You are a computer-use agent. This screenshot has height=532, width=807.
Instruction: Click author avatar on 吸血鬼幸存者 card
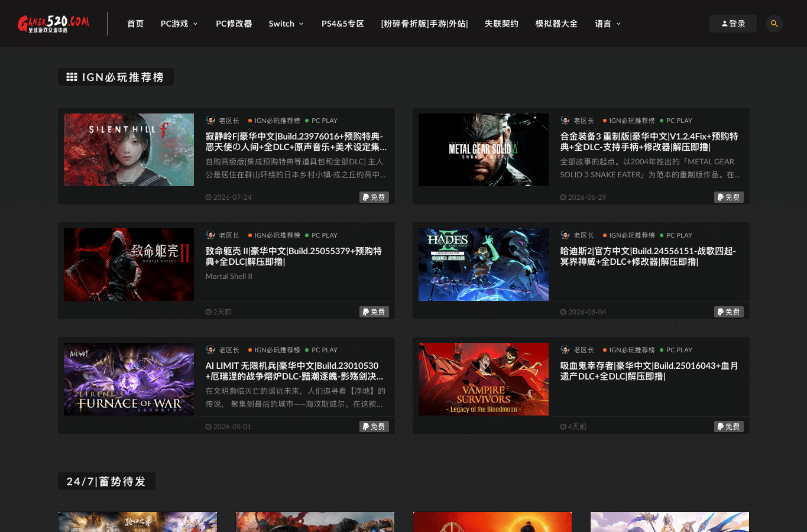[x=565, y=350]
